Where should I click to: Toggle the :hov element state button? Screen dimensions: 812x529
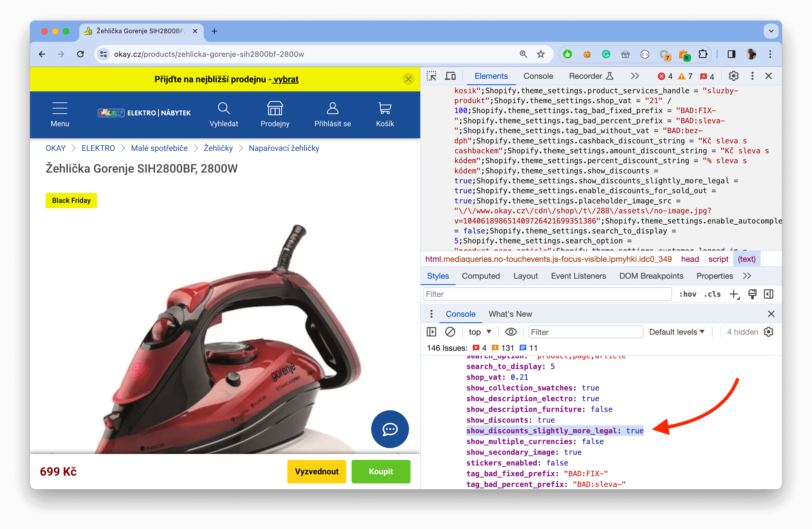pos(687,294)
